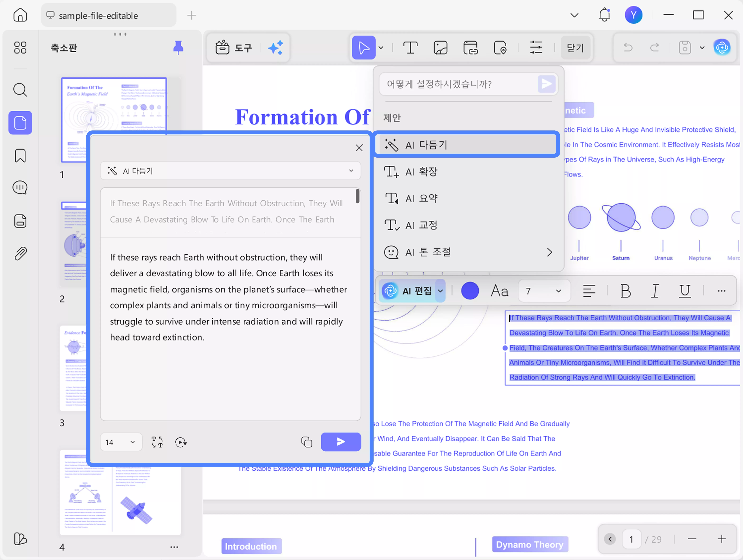Open the search tool in left sidebar
Screen dimensions: 743x560
(20, 90)
